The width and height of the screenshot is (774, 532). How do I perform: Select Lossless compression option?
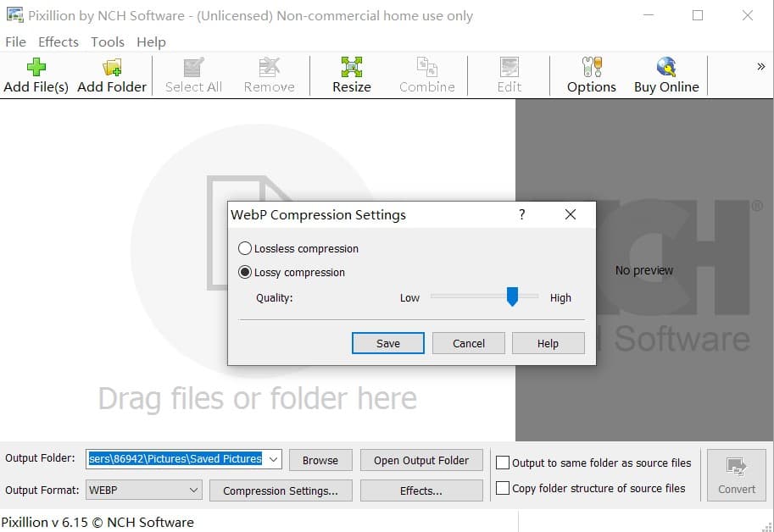click(246, 249)
